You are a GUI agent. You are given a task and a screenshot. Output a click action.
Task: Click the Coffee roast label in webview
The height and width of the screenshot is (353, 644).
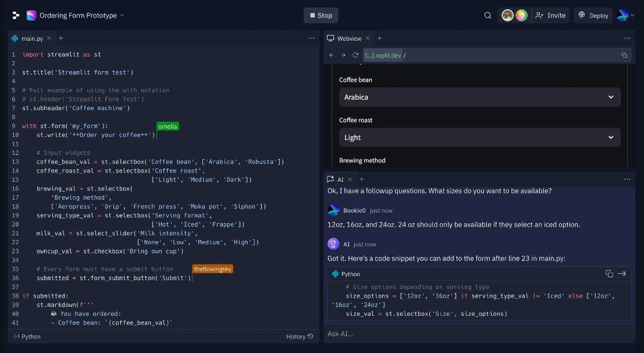coord(355,120)
